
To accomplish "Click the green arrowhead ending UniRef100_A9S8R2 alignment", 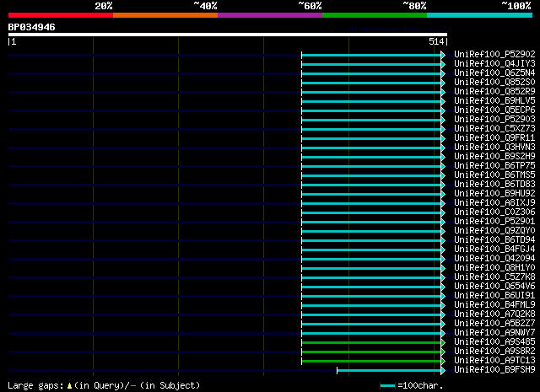I will tap(443, 352).
